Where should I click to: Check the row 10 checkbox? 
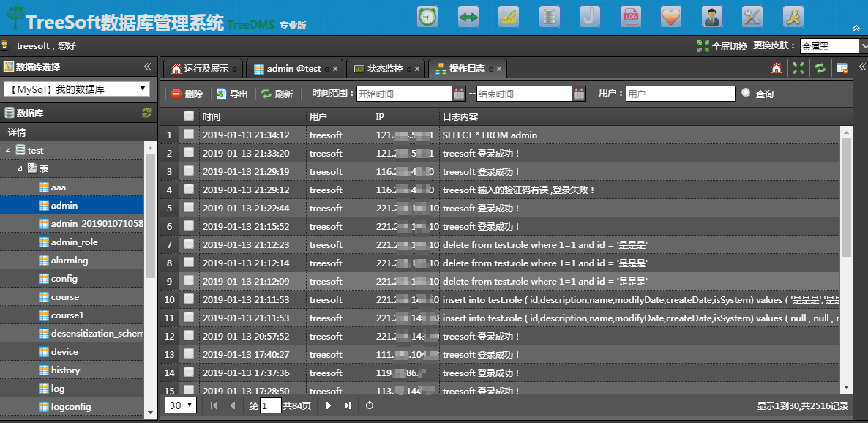click(189, 299)
